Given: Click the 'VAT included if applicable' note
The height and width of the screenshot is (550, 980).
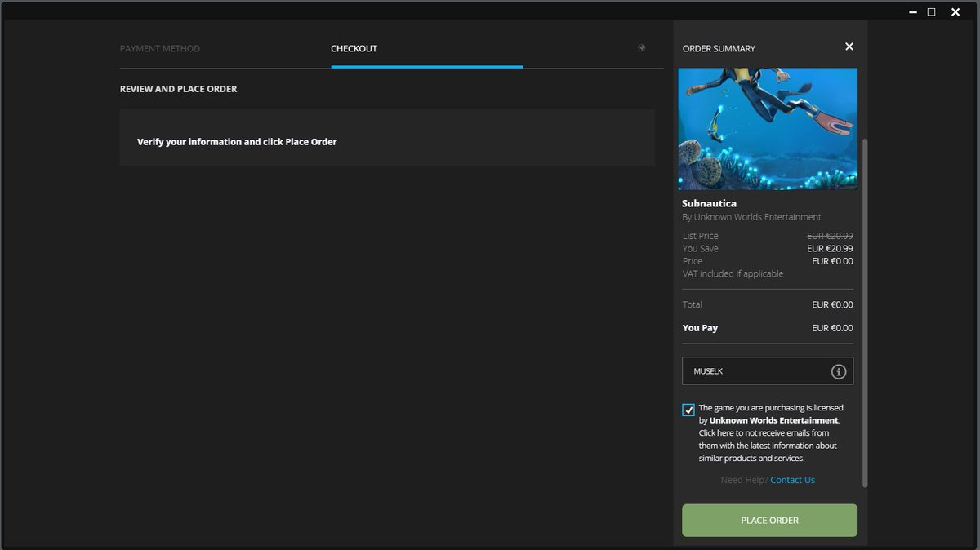Looking at the screenshot, I should (733, 273).
